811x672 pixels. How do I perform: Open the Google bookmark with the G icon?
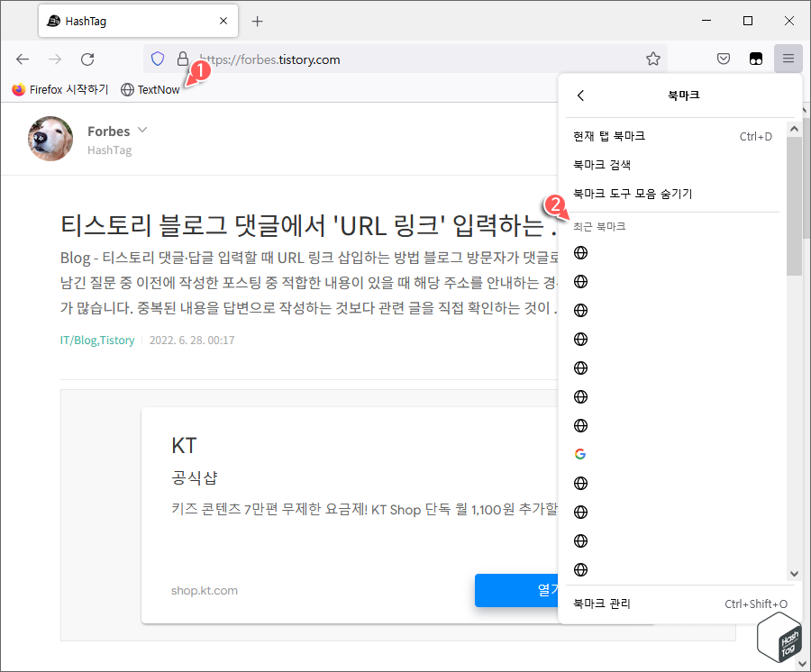(x=579, y=454)
